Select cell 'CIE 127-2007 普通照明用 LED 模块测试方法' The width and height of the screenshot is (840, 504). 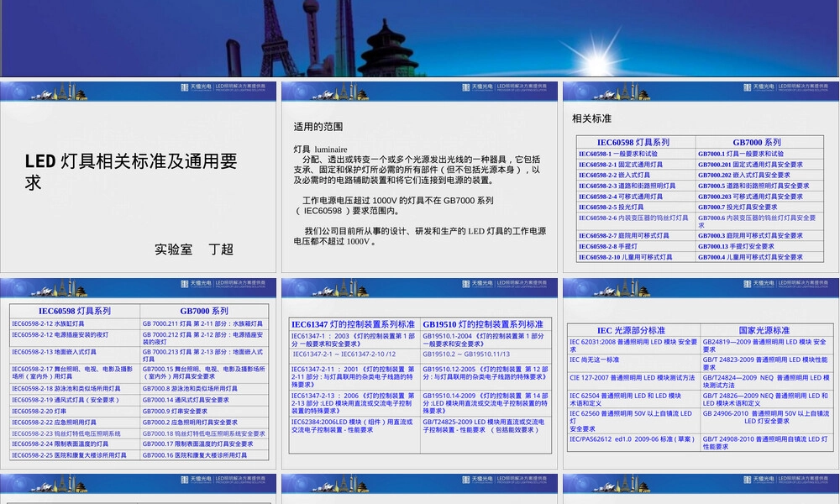tap(633, 381)
